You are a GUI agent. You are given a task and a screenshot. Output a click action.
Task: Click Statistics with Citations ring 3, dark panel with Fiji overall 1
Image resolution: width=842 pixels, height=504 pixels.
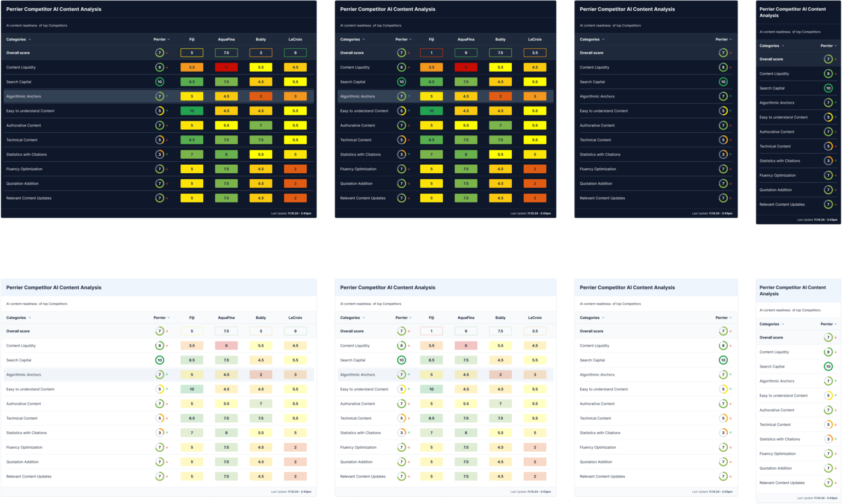(x=401, y=155)
